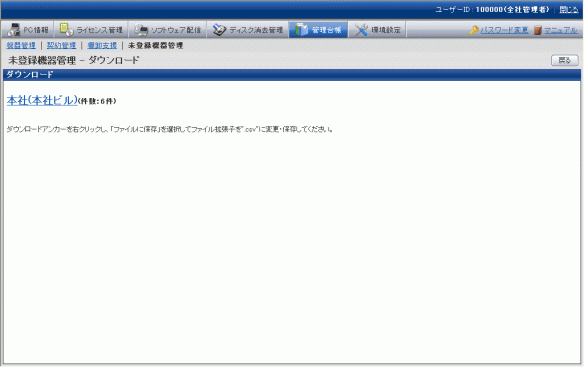Click the 環境設定 wrench tools icon
584x367 pixels.
coord(361,30)
